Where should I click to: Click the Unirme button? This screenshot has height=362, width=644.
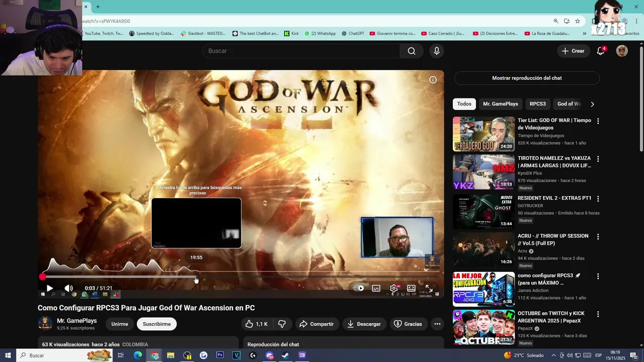(120, 324)
